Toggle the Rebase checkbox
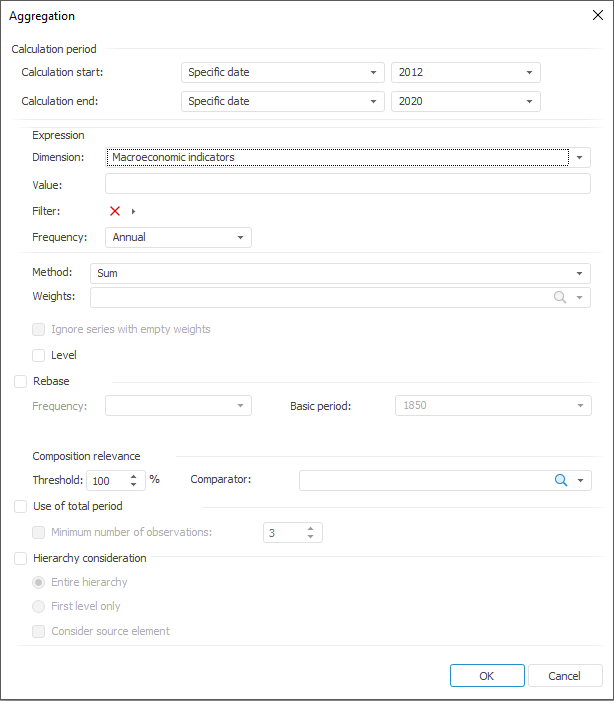Screen dimensions: 614x710 click(21, 381)
